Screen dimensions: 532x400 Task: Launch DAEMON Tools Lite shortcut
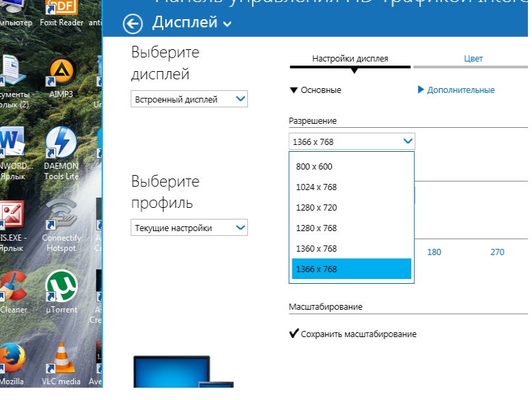pyautogui.click(x=61, y=144)
